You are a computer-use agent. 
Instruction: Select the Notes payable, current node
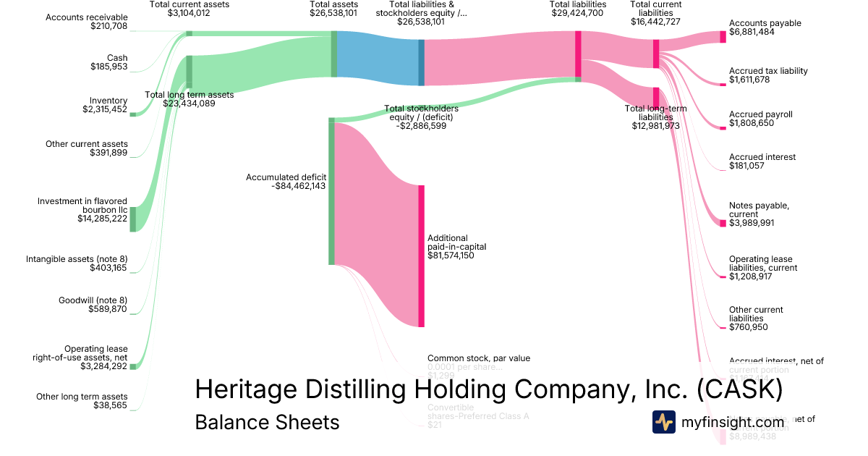coord(722,223)
